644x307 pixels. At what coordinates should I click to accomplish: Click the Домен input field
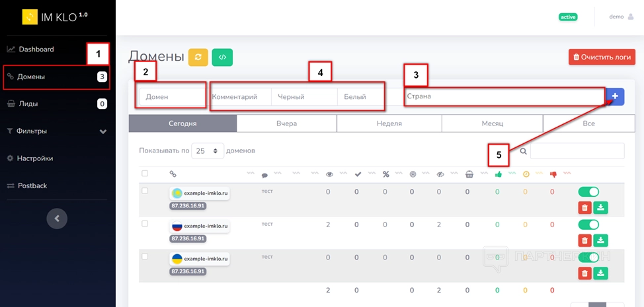[172, 97]
